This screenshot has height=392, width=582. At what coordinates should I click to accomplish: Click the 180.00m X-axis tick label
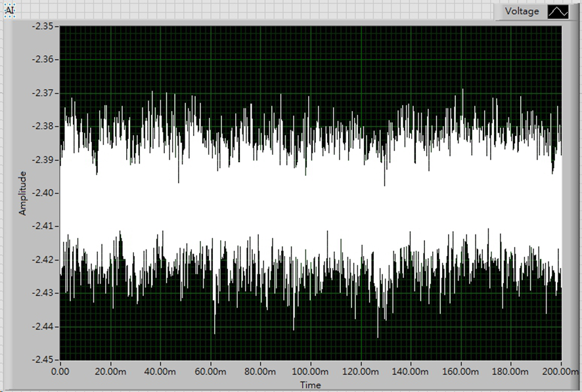tap(510, 372)
